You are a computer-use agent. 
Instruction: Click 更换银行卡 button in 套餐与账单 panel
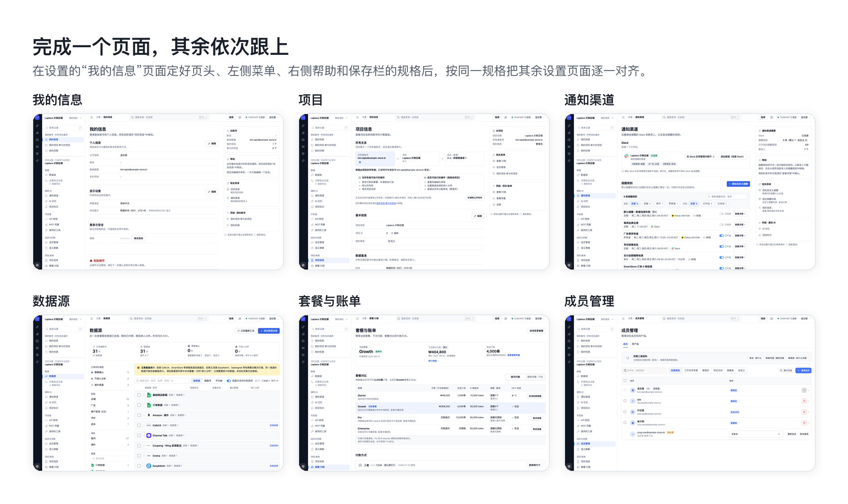click(535, 465)
